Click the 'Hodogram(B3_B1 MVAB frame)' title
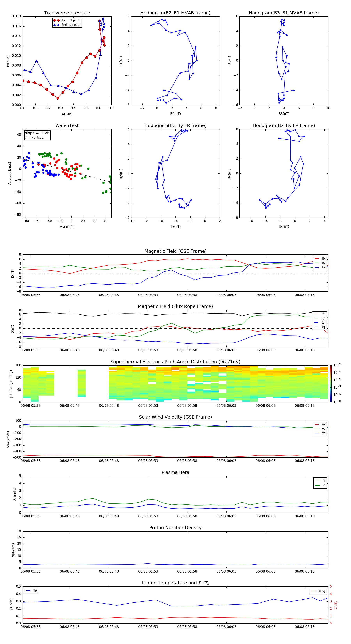 284,13
